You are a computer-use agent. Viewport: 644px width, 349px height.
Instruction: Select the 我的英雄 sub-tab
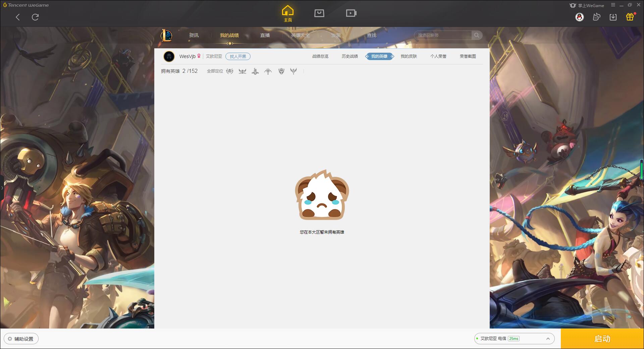click(379, 56)
